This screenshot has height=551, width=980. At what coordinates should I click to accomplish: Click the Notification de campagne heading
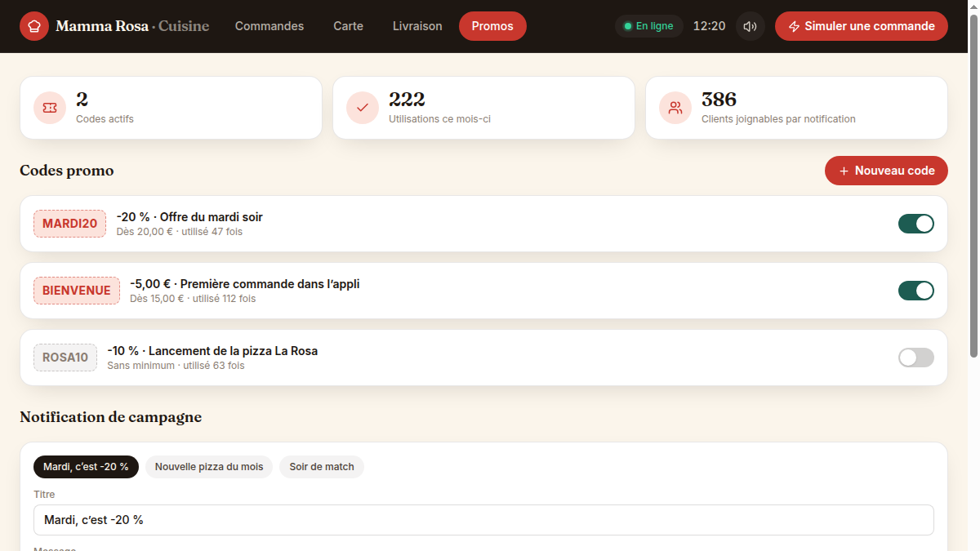click(x=110, y=417)
